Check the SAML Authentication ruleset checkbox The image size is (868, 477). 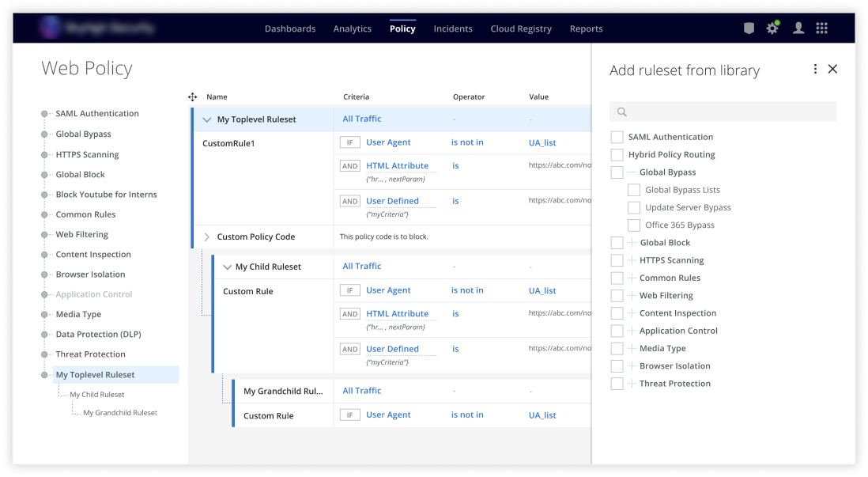[x=617, y=138]
